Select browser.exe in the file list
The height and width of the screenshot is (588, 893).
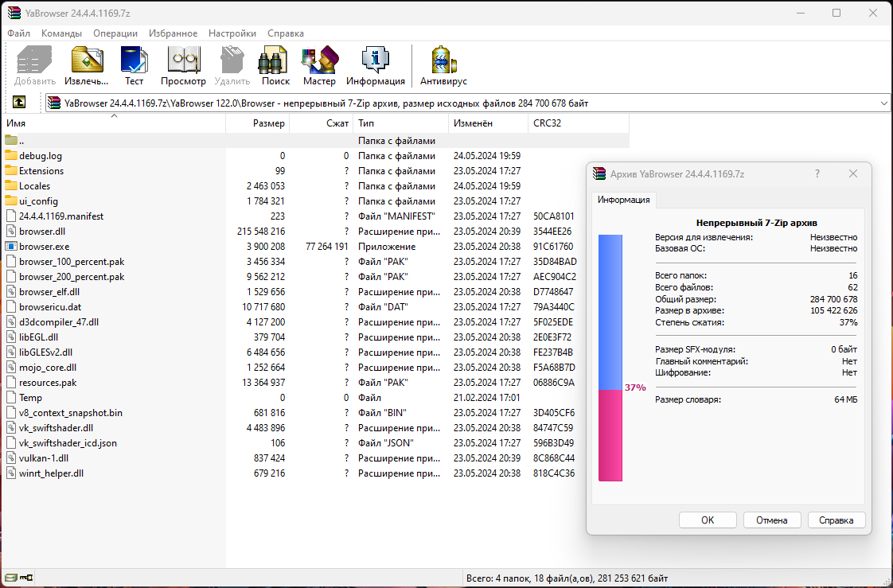[44, 247]
